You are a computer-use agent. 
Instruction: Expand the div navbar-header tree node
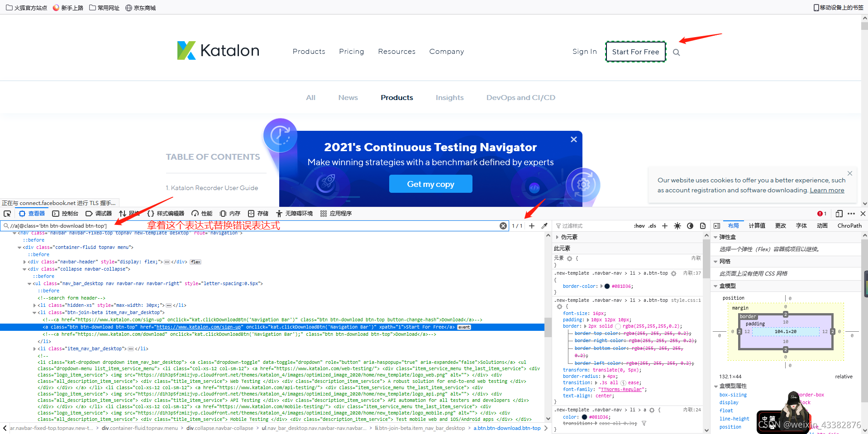24,262
